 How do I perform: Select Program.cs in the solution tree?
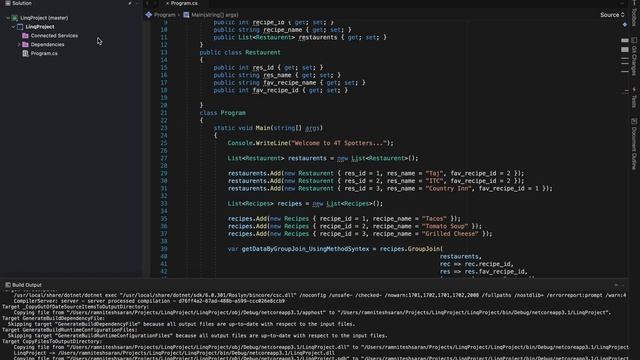pyautogui.click(x=44, y=53)
